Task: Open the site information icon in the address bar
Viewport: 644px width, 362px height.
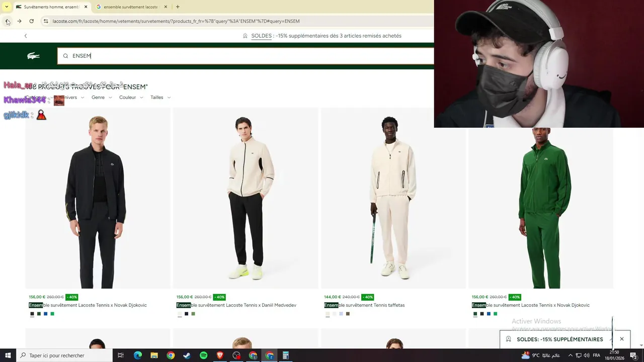Action: point(45,21)
